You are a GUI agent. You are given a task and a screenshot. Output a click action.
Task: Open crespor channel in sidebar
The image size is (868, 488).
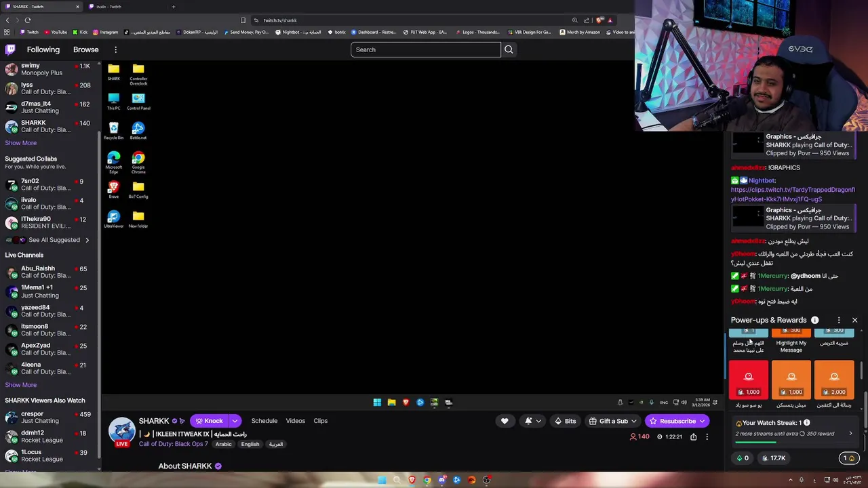tap(49, 417)
